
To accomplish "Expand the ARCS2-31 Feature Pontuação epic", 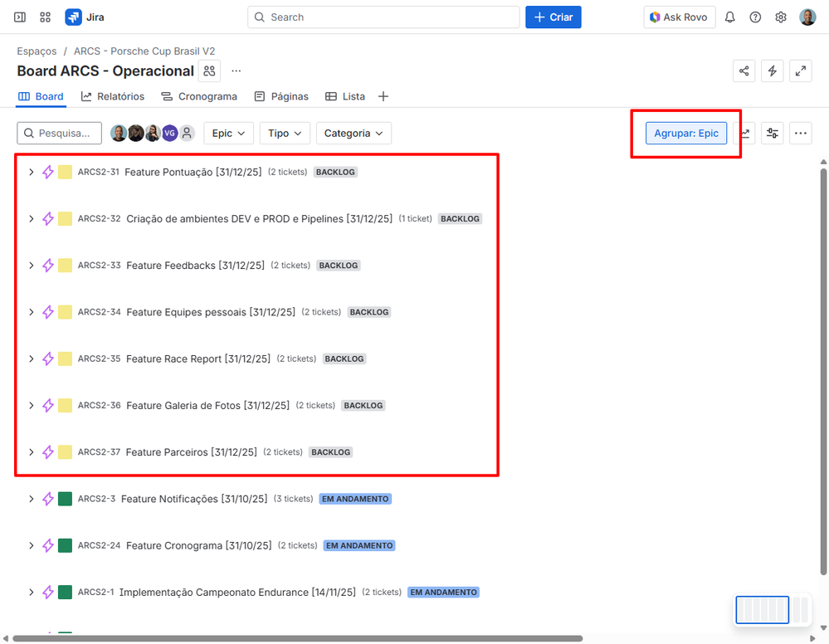I will tap(31, 172).
